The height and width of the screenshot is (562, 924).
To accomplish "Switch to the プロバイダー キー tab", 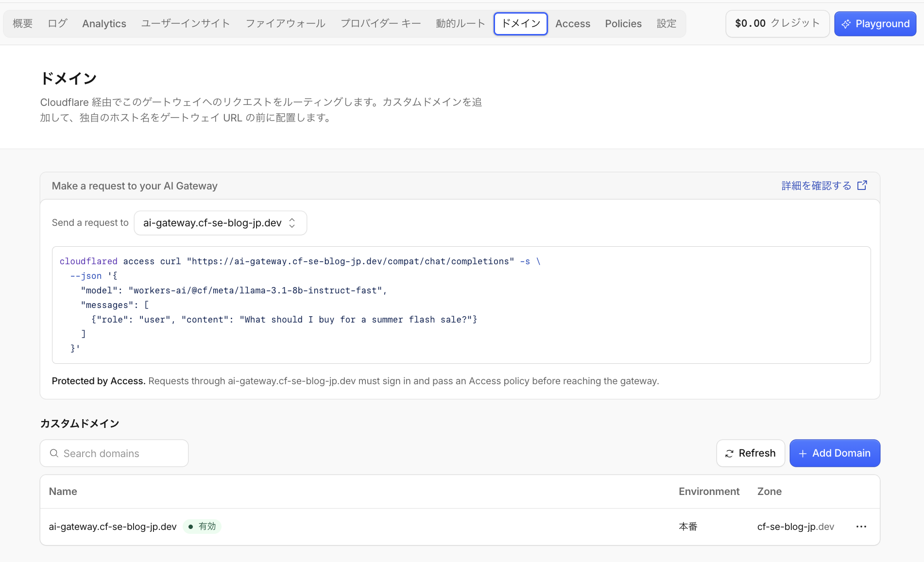I will pyautogui.click(x=381, y=24).
